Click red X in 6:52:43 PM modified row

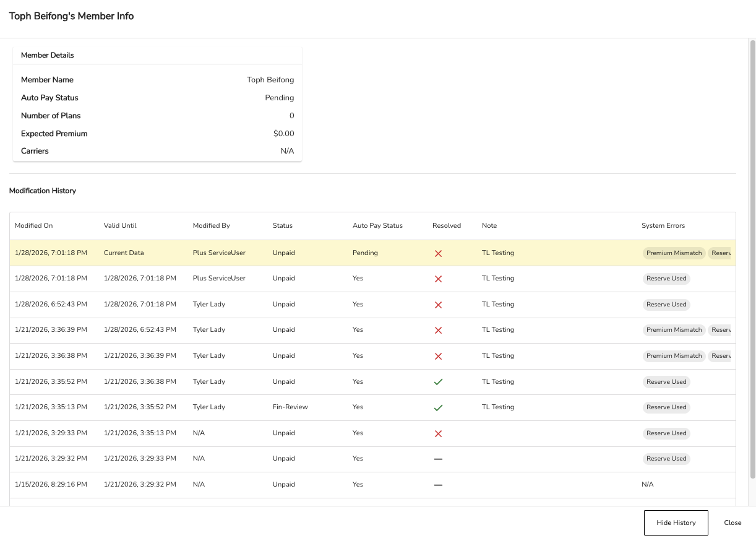click(x=438, y=305)
